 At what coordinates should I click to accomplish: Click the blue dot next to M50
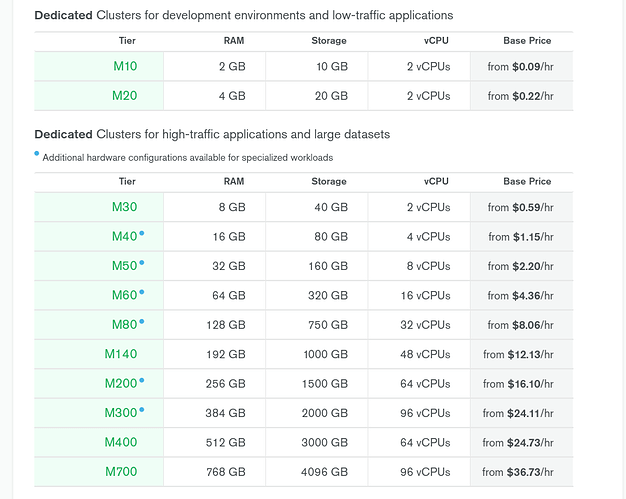point(142,262)
